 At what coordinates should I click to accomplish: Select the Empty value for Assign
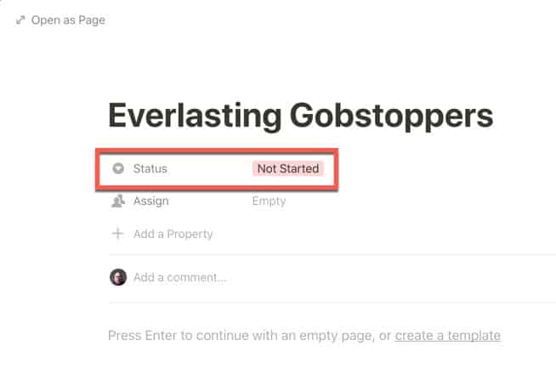269,202
